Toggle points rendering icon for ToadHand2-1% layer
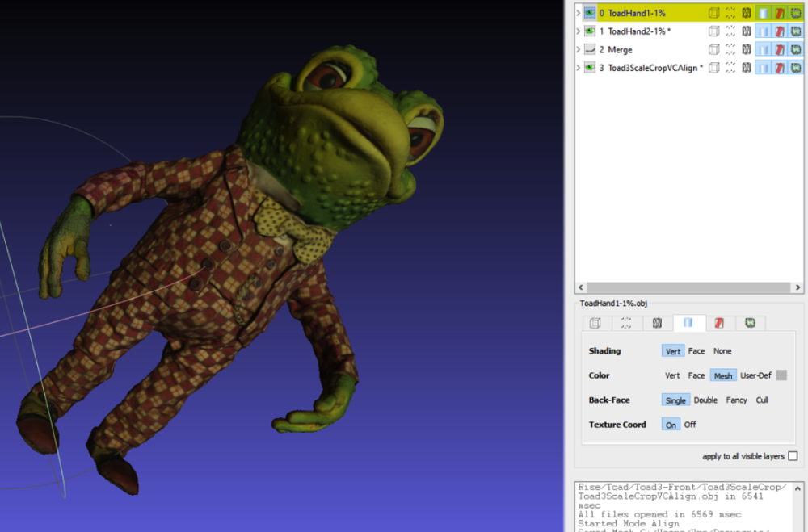This screenshot has height=532, width=808. pos(730,31)
